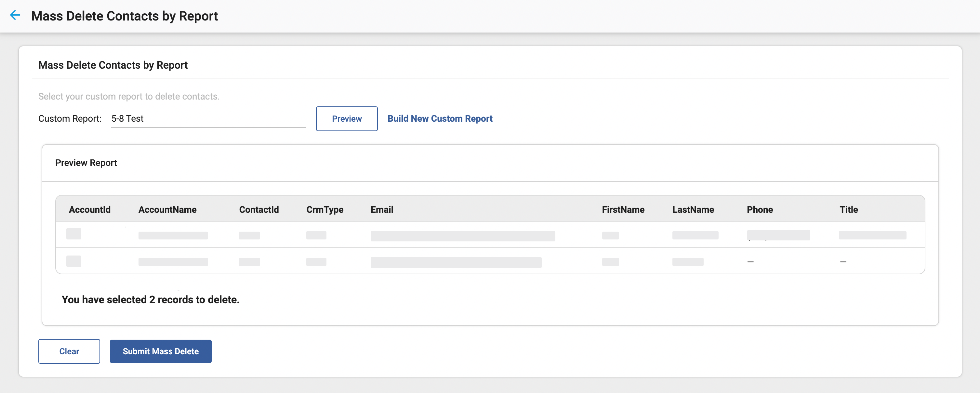Click the back arrow icon

pos(15,15)
